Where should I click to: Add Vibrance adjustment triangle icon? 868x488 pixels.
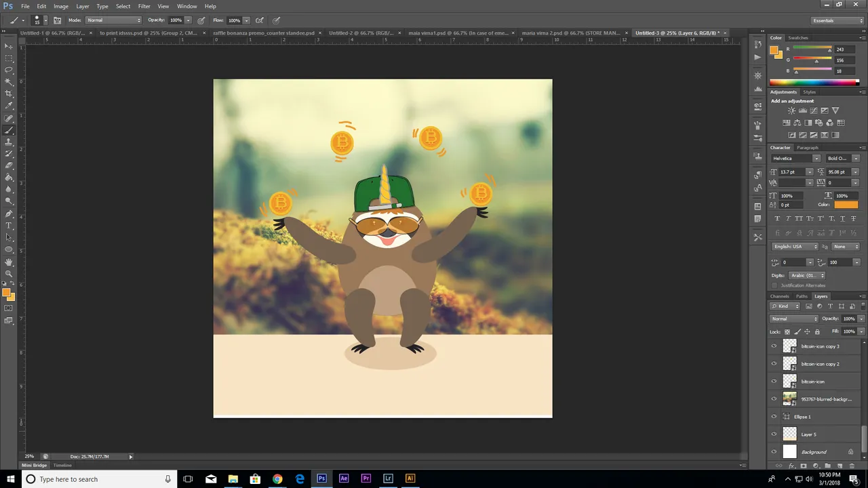pyautogui.click(x=835, y=110)
